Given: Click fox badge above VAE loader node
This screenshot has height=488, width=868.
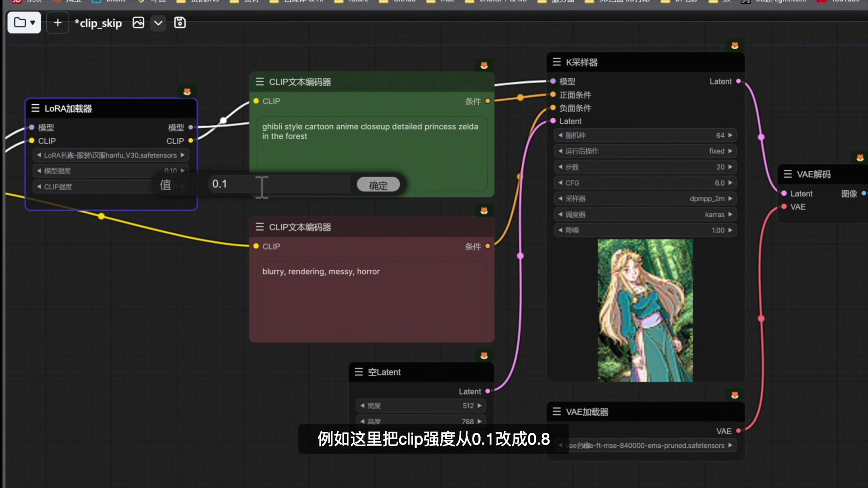Looking at the screenshot, I should pos(735,395).
